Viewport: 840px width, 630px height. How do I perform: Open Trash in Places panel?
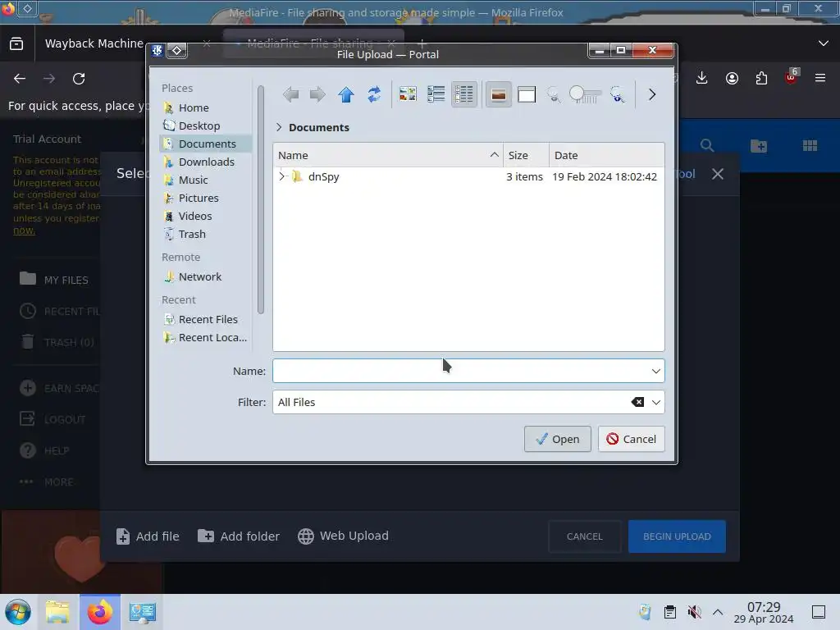coord(206,234)
